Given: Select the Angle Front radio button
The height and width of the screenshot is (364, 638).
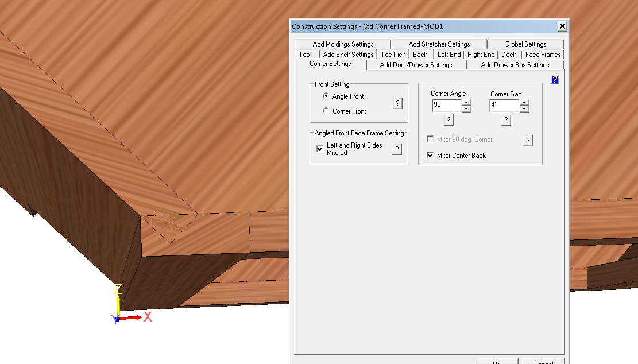Looking at the screenshot, I should pyautogui.click(x=326, y=96).
